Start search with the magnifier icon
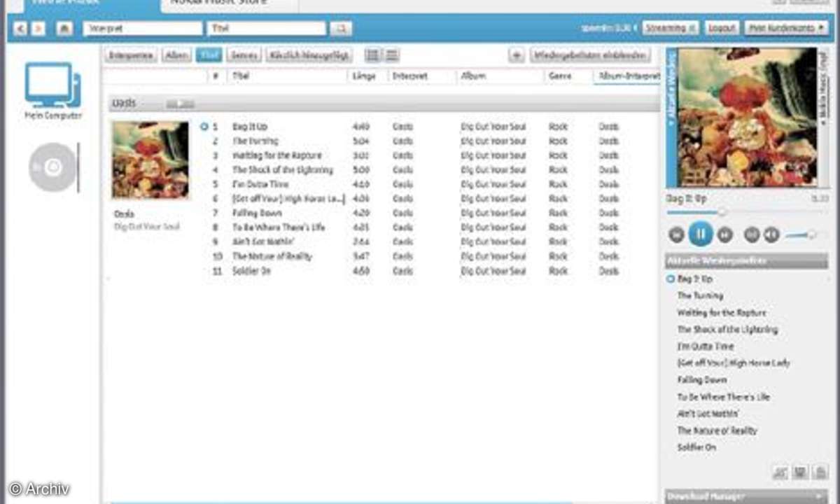 [341, 29]
